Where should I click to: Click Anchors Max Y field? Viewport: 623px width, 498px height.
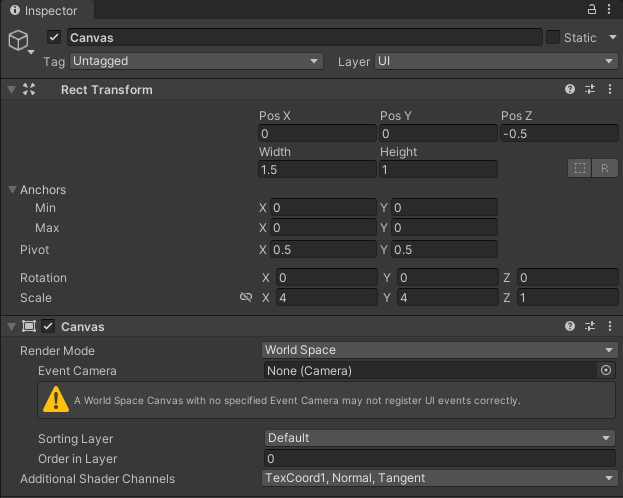pos(444,228)
